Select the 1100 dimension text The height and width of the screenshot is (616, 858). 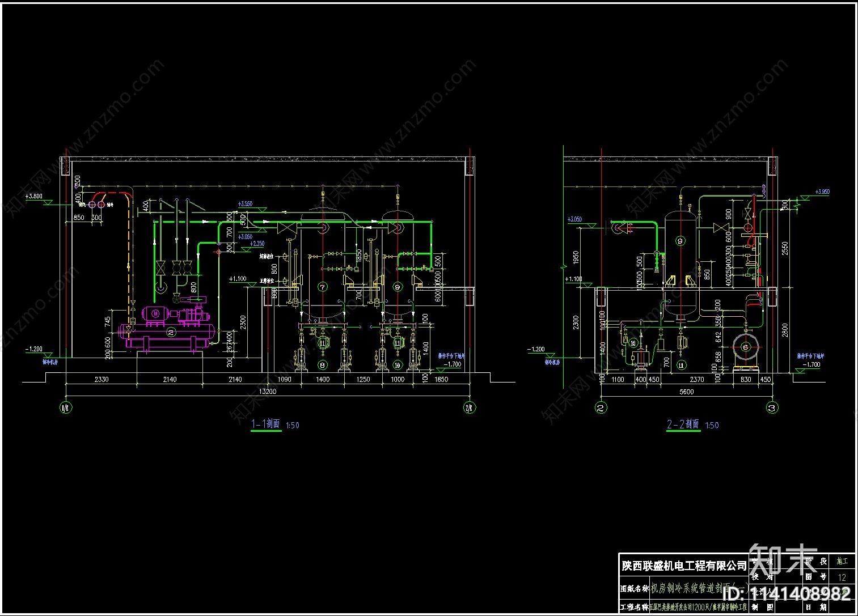[619, 379]
